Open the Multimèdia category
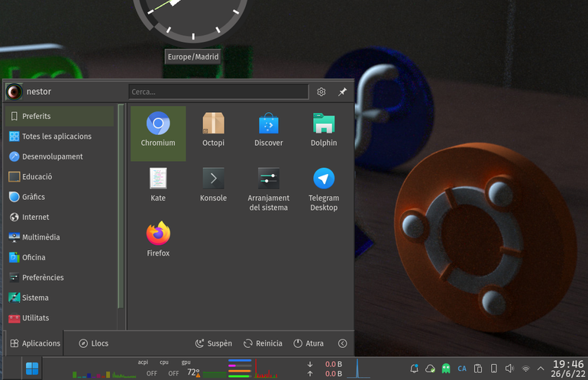 [60, 237]
